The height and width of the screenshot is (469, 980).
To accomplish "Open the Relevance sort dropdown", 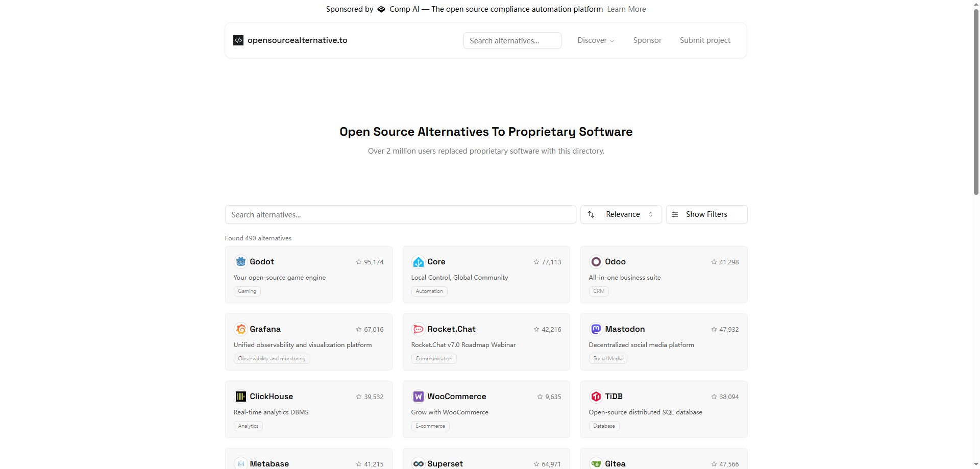I will coord(621,214).
